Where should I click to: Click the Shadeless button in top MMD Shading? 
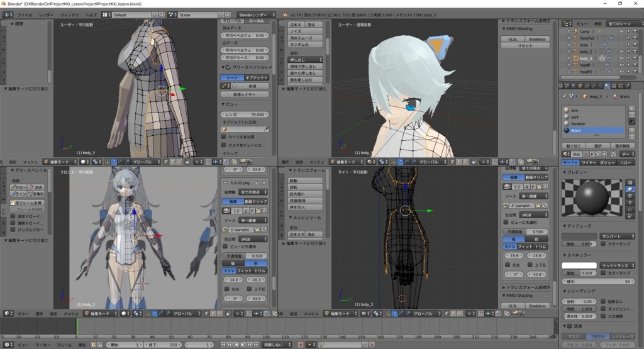coord(537,39)
